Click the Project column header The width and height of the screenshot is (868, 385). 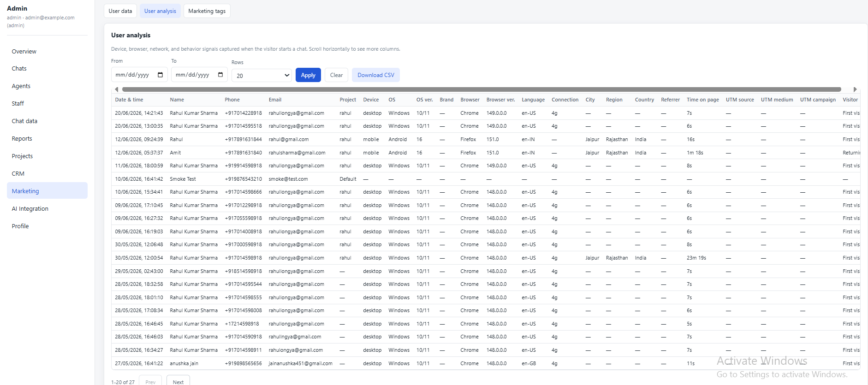click(x=348, y=100)
